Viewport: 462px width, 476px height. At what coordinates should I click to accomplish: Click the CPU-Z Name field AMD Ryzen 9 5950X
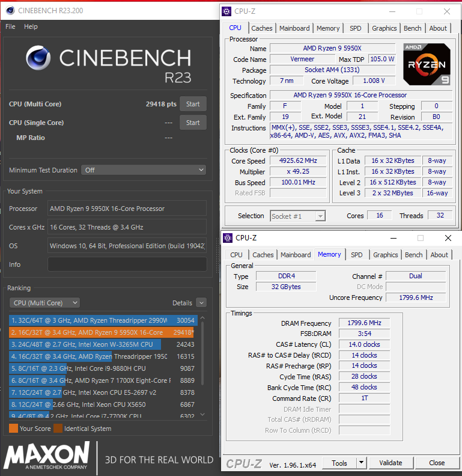click(332, 48)
